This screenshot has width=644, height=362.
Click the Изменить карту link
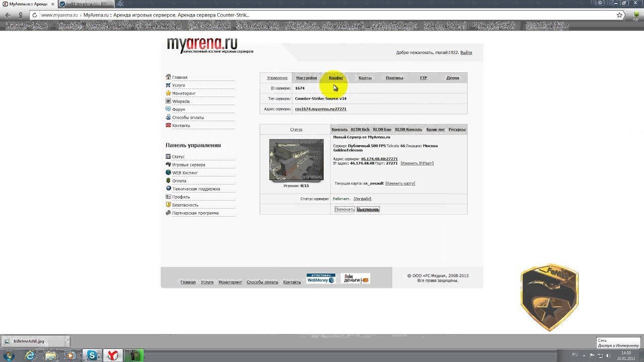tap(400, 184)
